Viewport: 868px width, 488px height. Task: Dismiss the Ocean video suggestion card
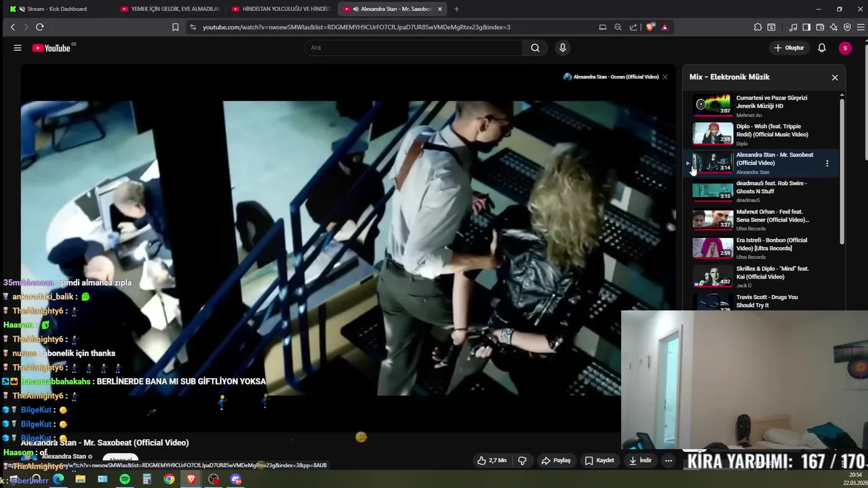pyautogui.click(x=665, y=77)
